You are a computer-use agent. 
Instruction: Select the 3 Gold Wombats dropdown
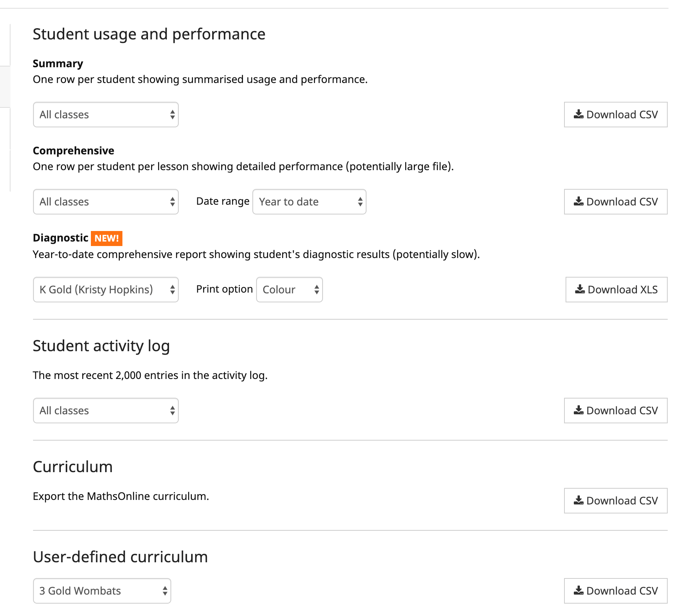[x=102, y=591]
